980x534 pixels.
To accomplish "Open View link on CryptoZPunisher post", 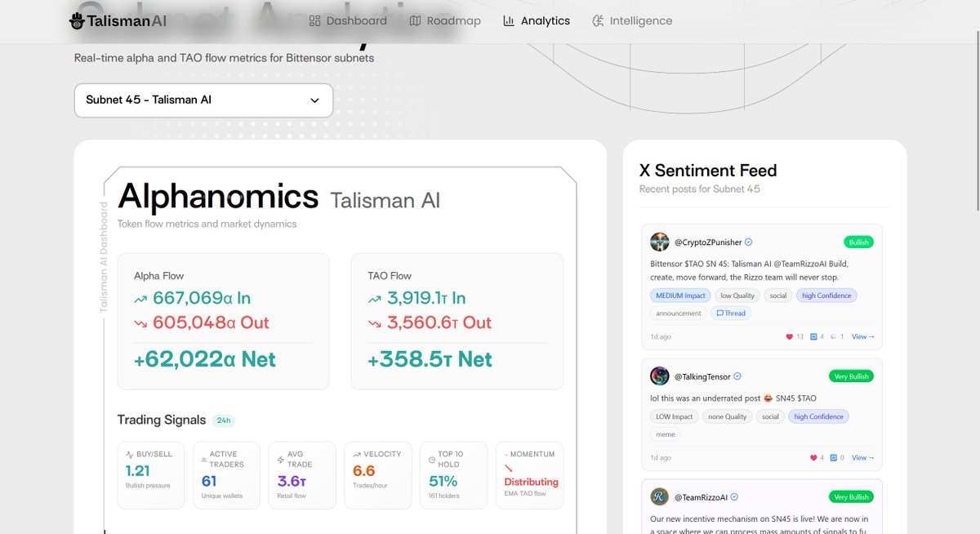I will coord(863,336).
